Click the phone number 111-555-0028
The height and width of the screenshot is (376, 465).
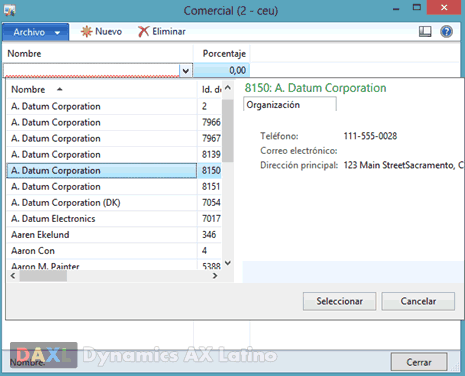[370, 136]
